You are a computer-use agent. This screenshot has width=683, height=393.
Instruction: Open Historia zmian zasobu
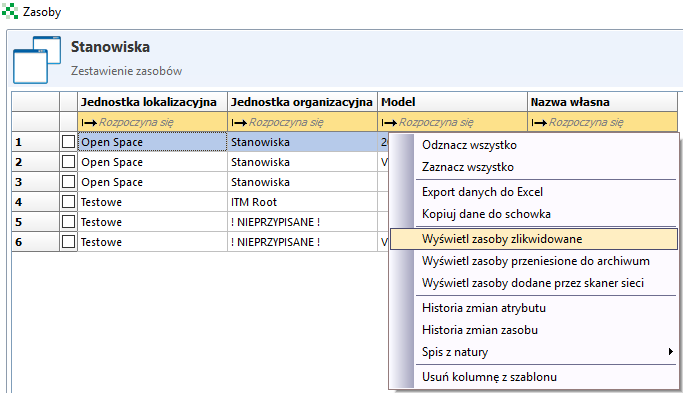[x=534, y=330]
